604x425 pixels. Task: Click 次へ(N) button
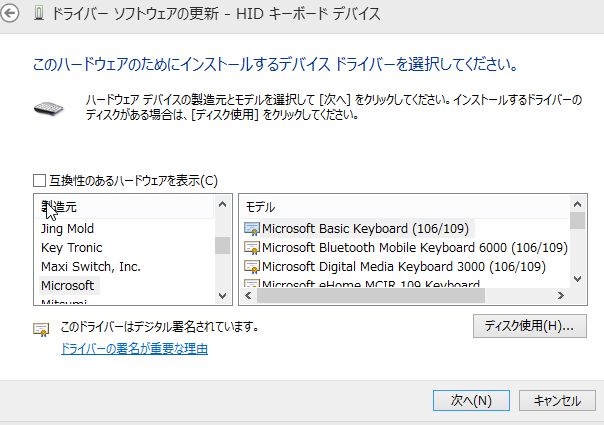[x=471, y=401]
